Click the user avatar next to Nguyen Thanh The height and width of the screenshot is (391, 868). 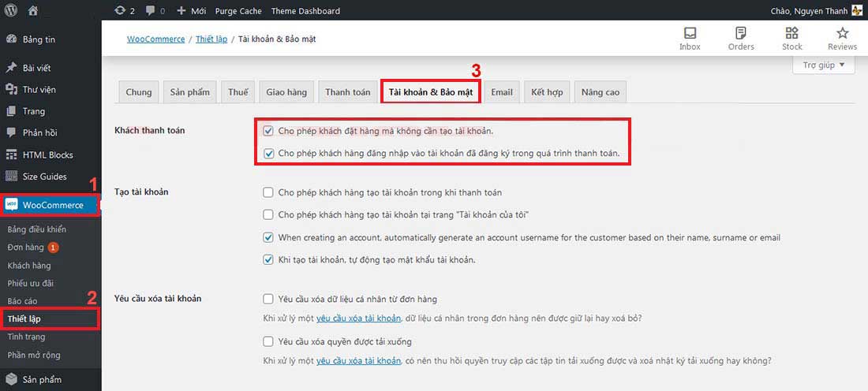[x=857, y=10]
